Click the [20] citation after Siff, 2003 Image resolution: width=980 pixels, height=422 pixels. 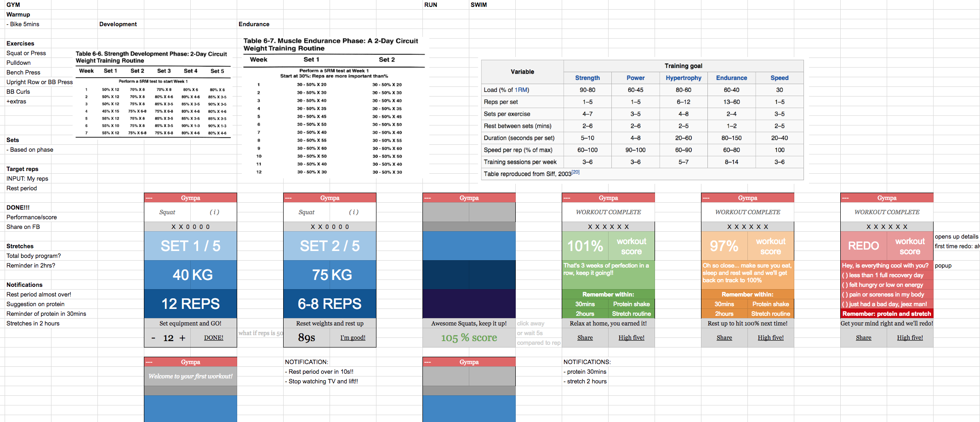point(575,172)
